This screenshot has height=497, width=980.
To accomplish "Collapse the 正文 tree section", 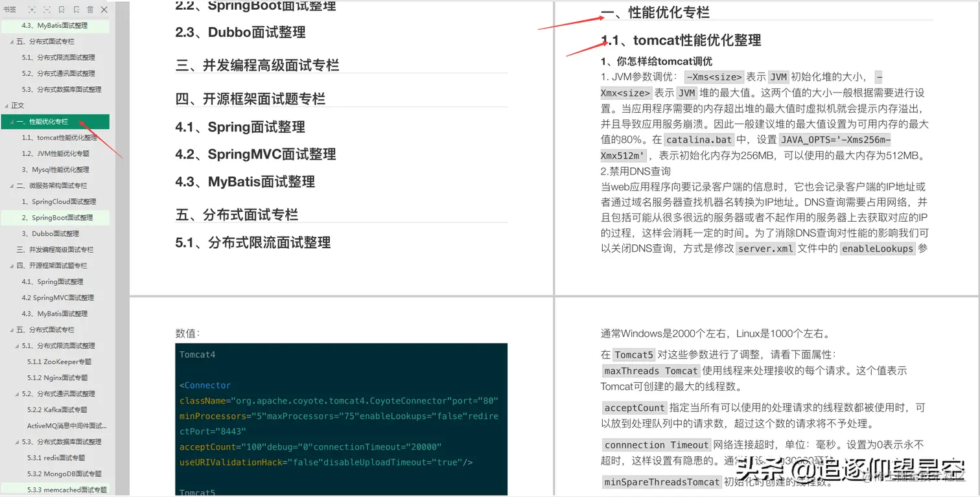I will 5,105.
